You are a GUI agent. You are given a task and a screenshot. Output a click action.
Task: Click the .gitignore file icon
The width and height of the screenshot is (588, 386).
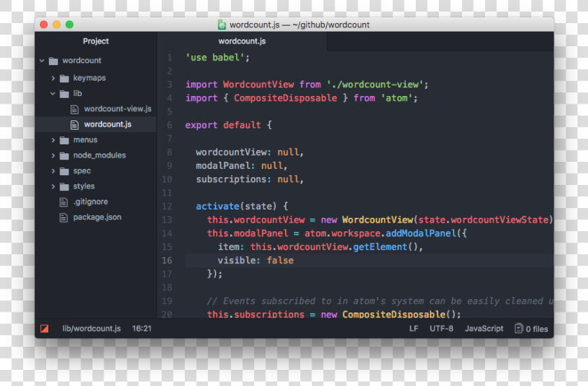click(64, 202)
